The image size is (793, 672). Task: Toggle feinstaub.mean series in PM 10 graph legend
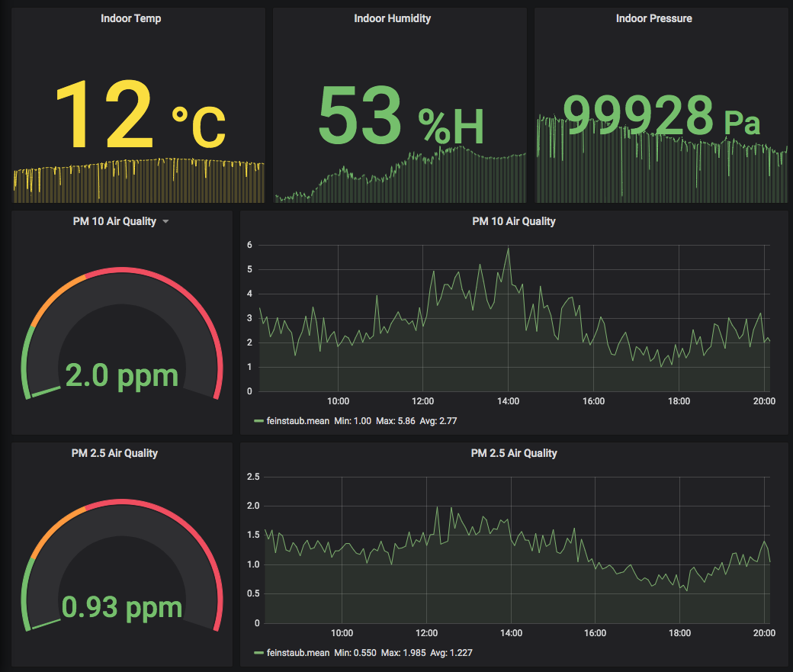tap(298, 421)
